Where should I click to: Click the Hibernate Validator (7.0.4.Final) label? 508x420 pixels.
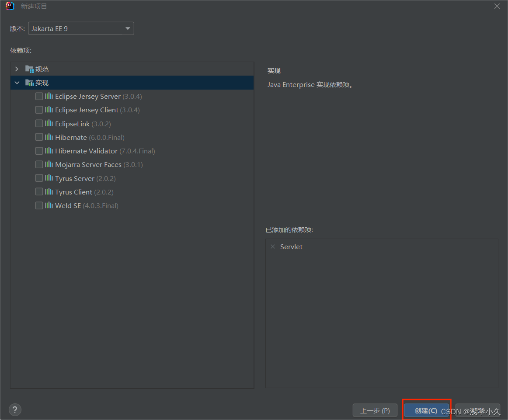pyautogui.click(x=105, y=151)
